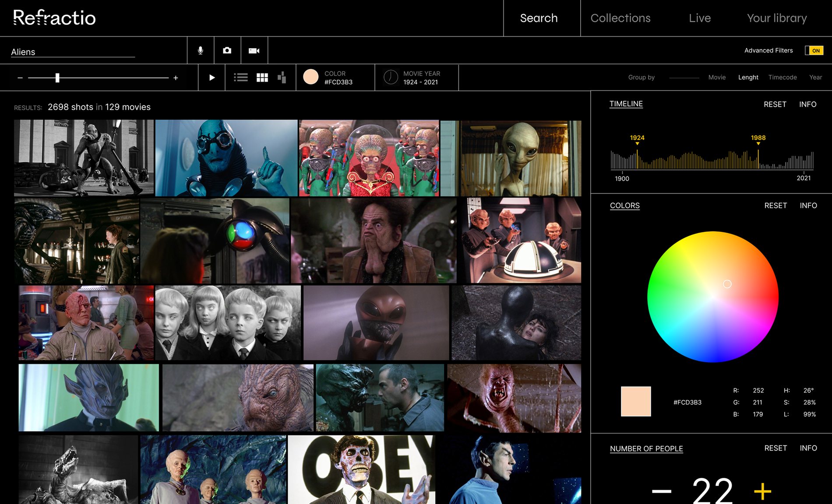Group results by Movie
This screenshot has width=832, height=504.
717,77
